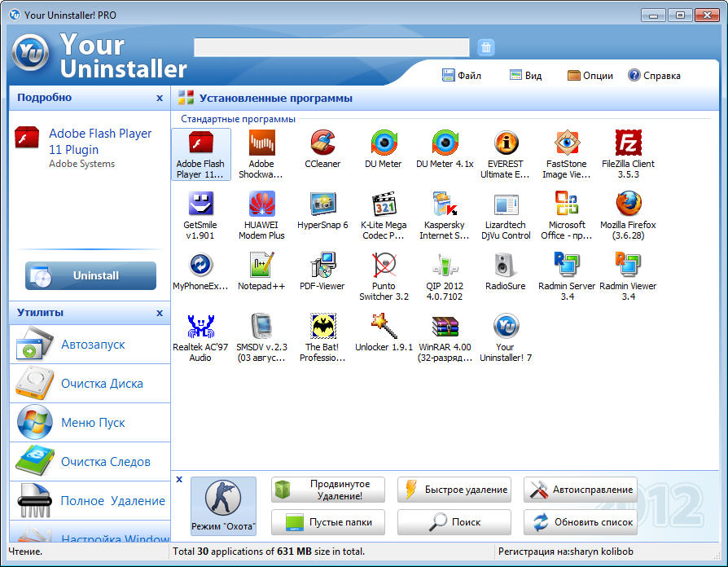
Task: Collapse the Подробно panel with its X
Action: click(160, 98)
